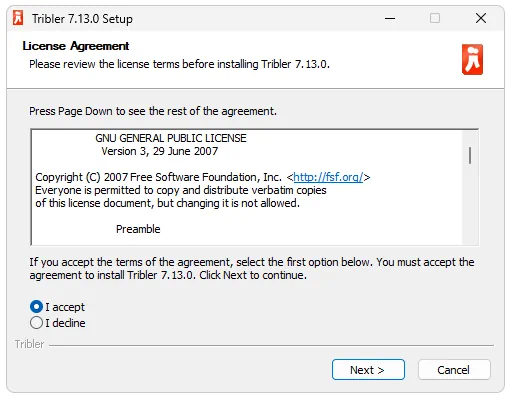Click the Tribler icon in title bar
Viewport: 510px width, 398px height.
click(18, 18)
